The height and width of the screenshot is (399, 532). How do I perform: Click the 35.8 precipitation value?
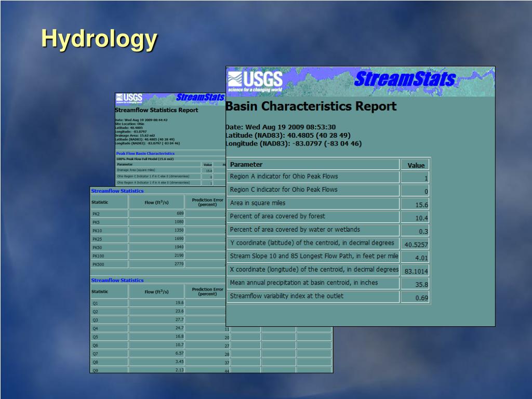[415, 284]
